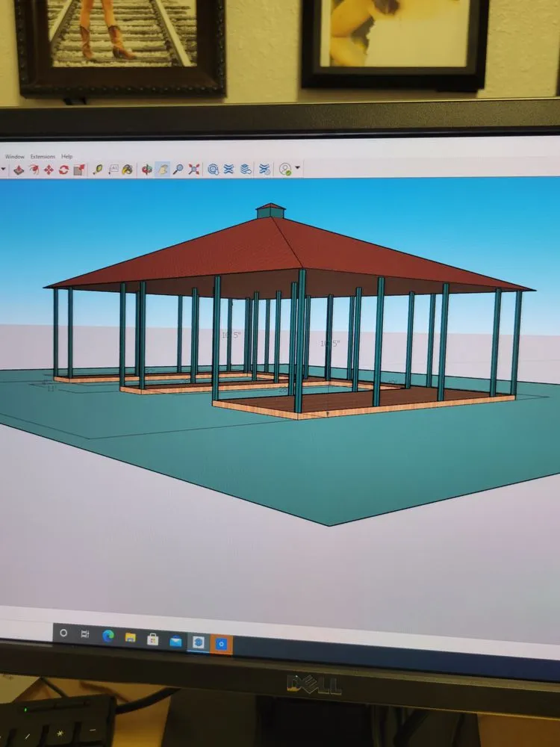Open Microsoft Edge from the taskbar
The width and height of the screenshot is (560, 747).
pyautogui.click(x=108, y=636)
